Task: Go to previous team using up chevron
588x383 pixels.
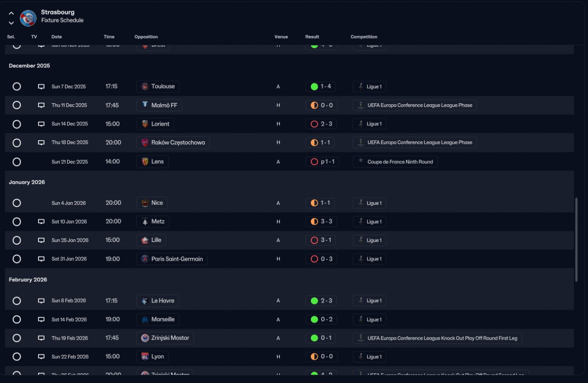Action: point(11,13)
